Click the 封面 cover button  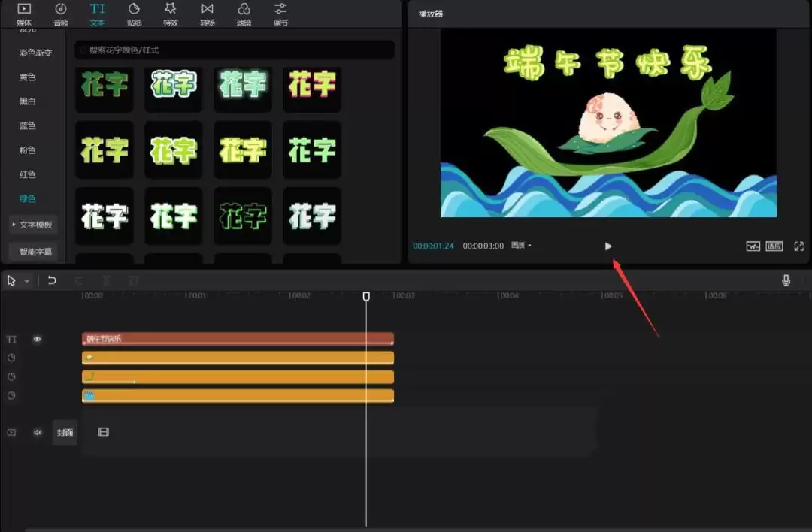click(65, 432)
